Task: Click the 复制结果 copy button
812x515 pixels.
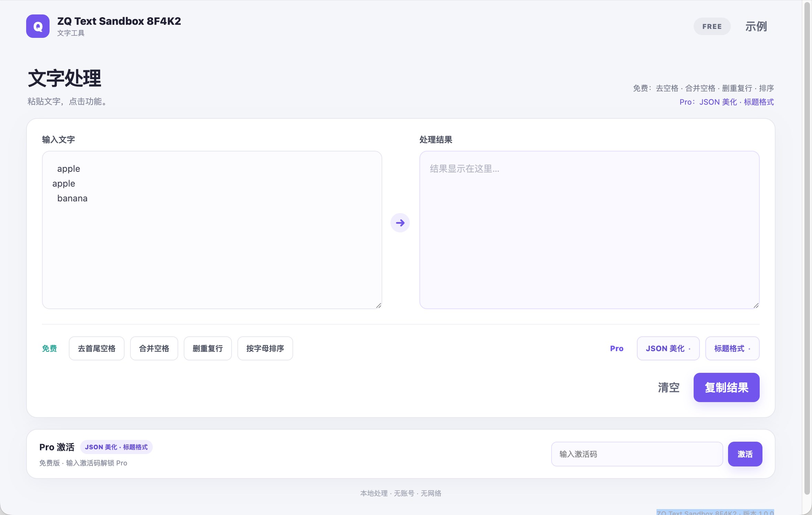Action: 726,388
